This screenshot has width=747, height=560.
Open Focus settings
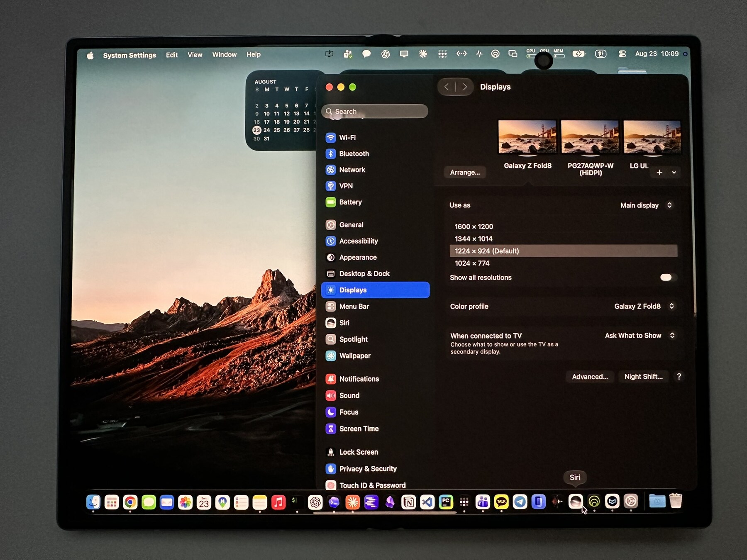click(x=375, y=412)
